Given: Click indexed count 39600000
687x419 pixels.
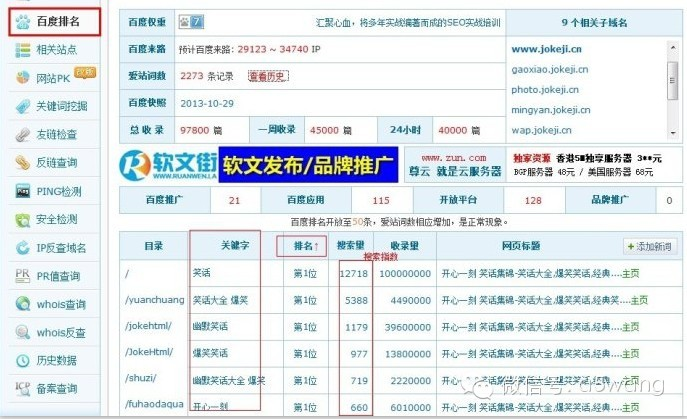Looking at the screenshot, I should point(408,327).
